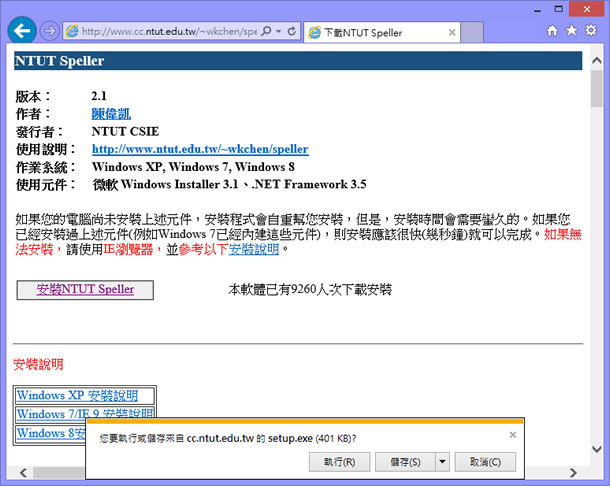
Task: Click the search magnifier in address bar
Action: tap(266, 31)
